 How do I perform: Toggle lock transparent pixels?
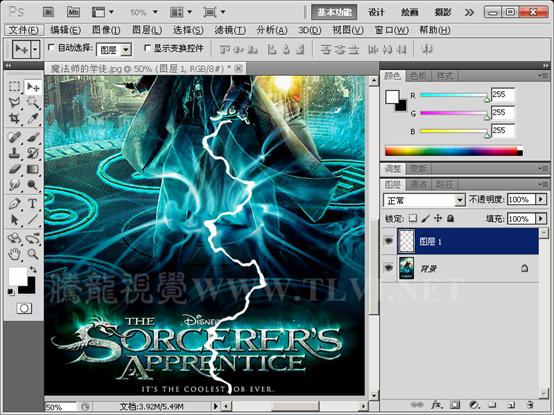coord(413,218)
